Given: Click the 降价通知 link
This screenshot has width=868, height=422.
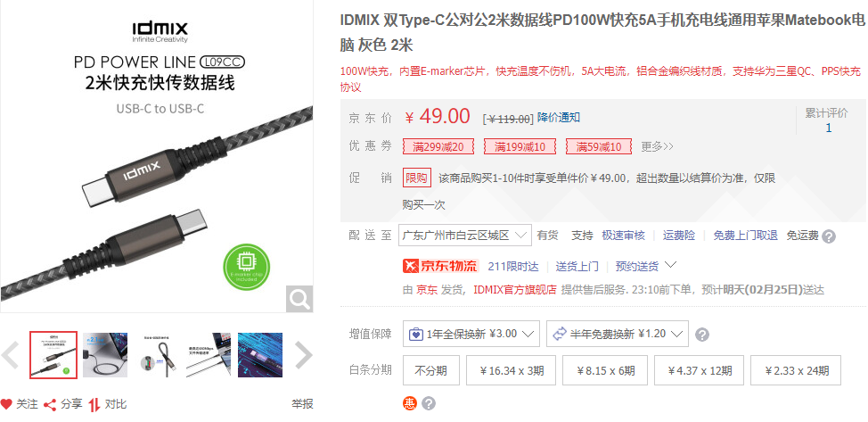Looking at the screenshot, I should coord(559,118).
